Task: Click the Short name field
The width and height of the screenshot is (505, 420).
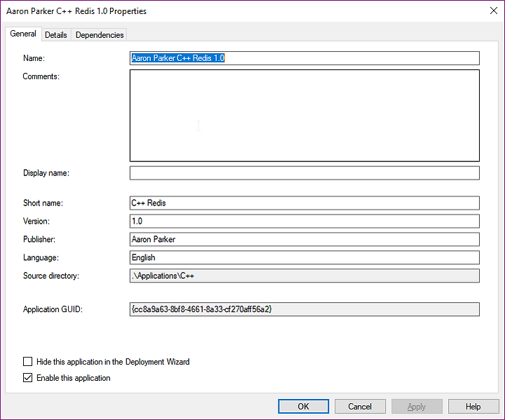Action: pos(304,203)
